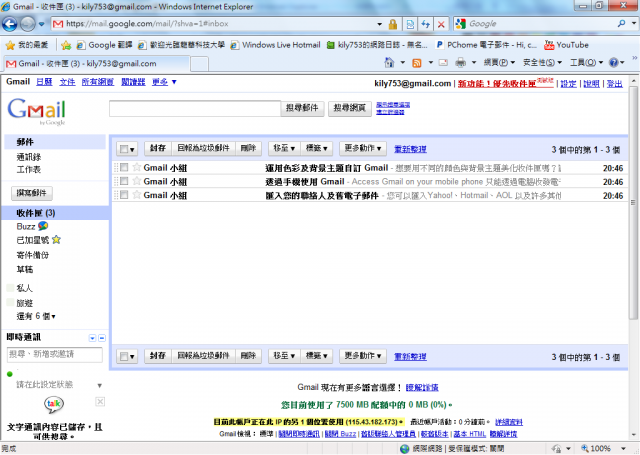Screen dimensions: 640x455
Task: Close the Google Talk promo box
Action: pos(100,402)
